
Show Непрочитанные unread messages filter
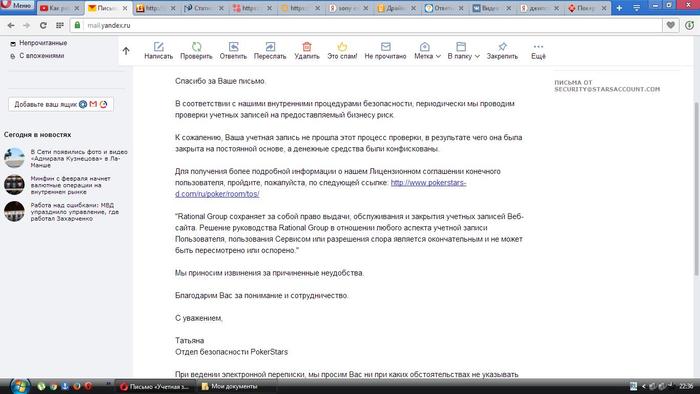click(43, 43)
